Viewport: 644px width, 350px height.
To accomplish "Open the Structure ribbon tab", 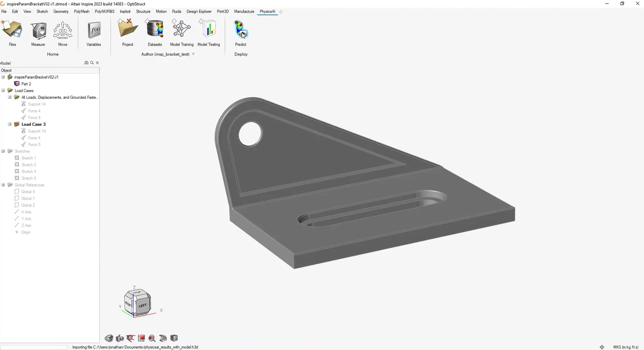I will point(143,12).
